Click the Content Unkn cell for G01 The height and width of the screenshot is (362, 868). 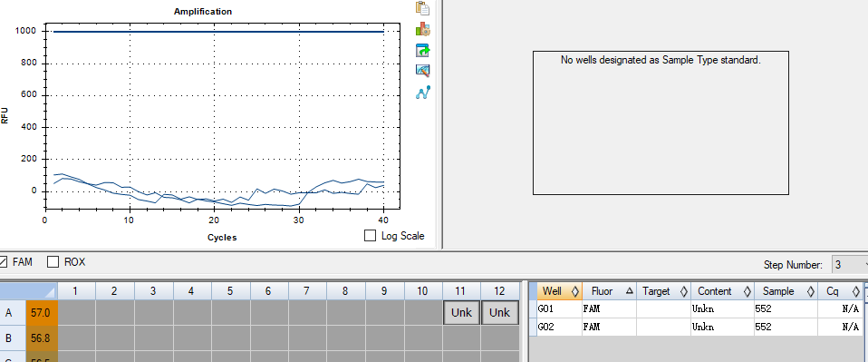coord(722,308)
